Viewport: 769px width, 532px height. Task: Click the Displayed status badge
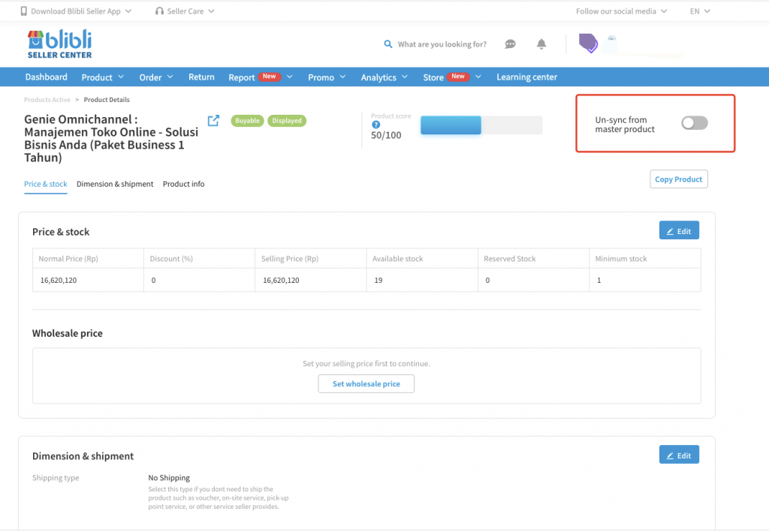pyautogui.click(x=287, y=121)
